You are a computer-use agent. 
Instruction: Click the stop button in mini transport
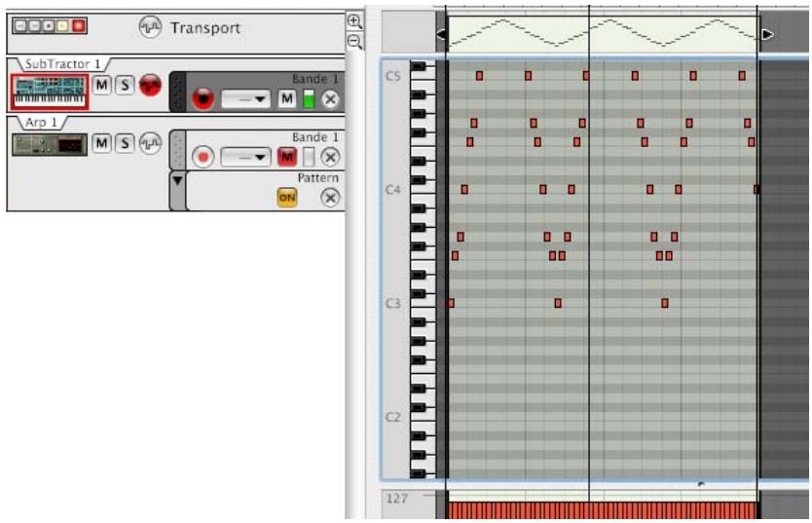pyautogui.click(x=49, y=26)
